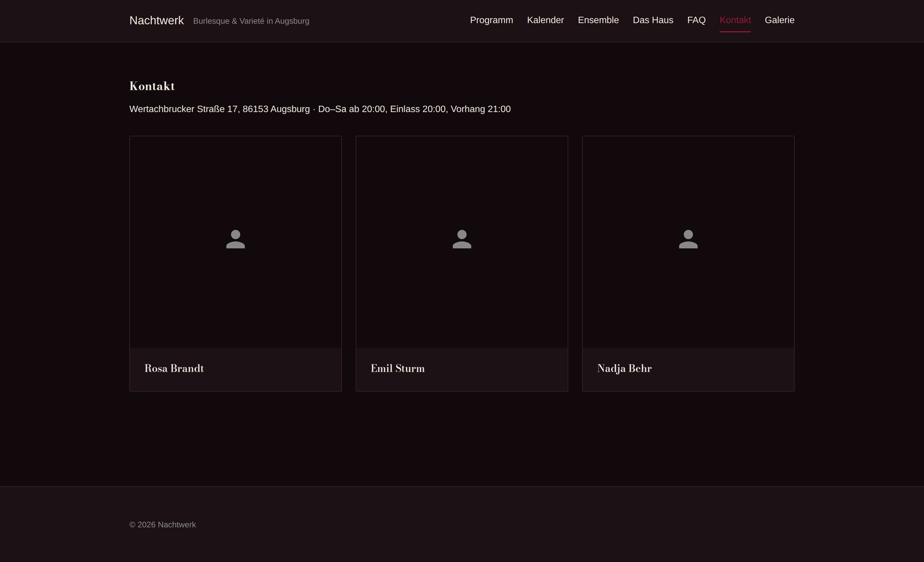Select Das Haus in the top navigation
The image size is (924, 562).
click(x=653, y=20)
